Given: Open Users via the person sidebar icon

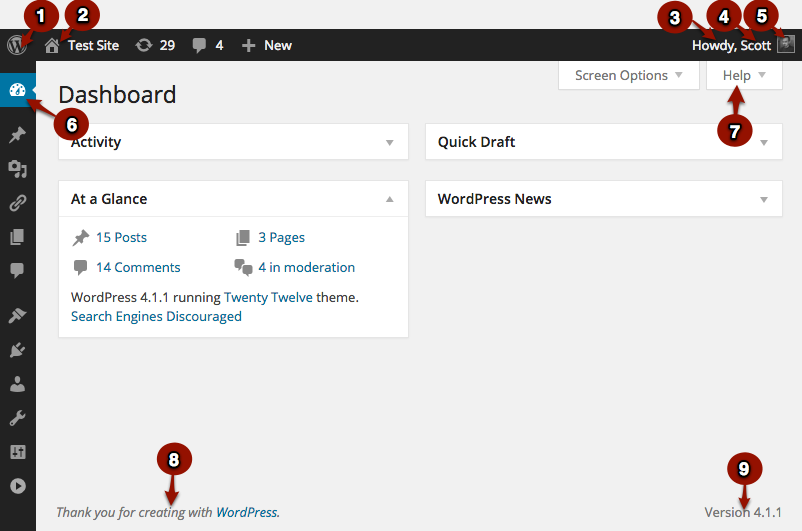Looking at the screenshot, I should tap(17, 384).
